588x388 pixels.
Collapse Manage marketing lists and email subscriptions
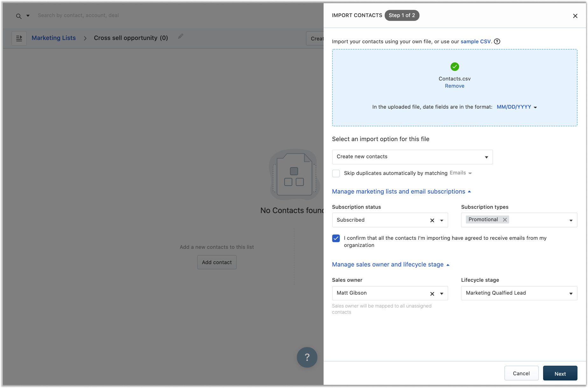tap(401, 191)
